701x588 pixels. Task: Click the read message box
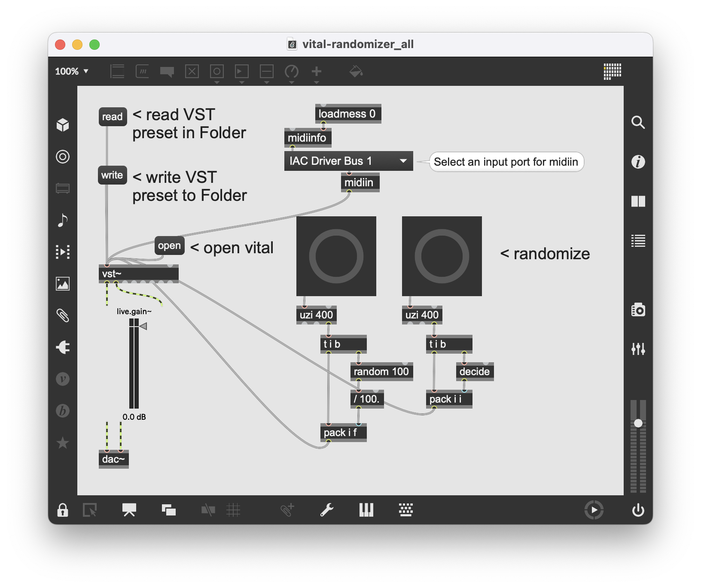click(113, 117)
